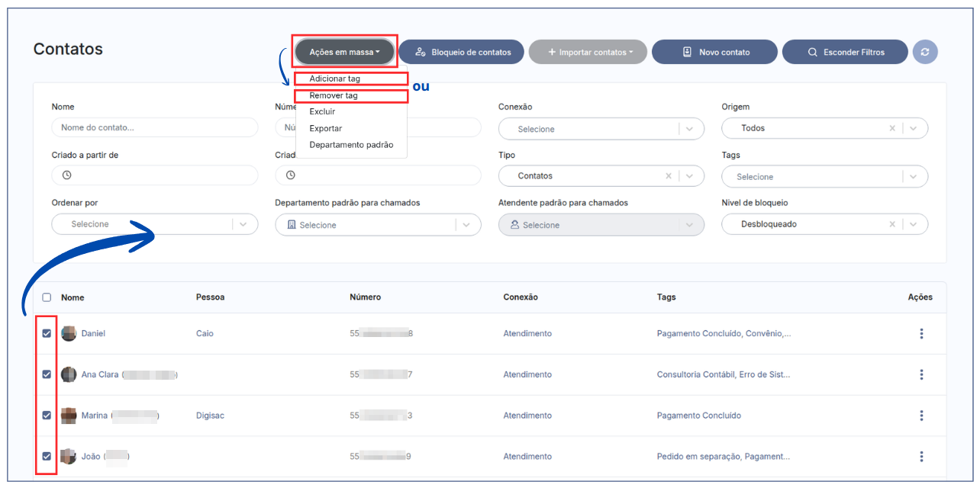Click the Nome do contato input field
The image size is (980, 488).
pos(155,127)
